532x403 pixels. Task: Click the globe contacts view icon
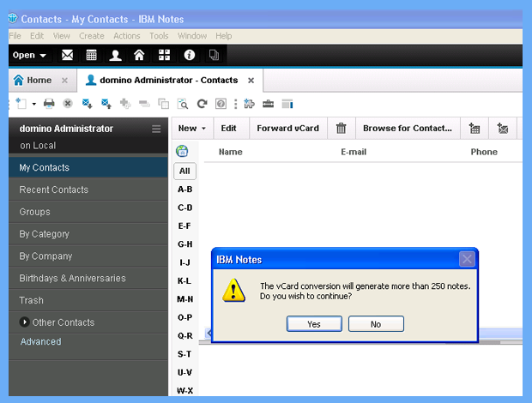coord(182,151)
